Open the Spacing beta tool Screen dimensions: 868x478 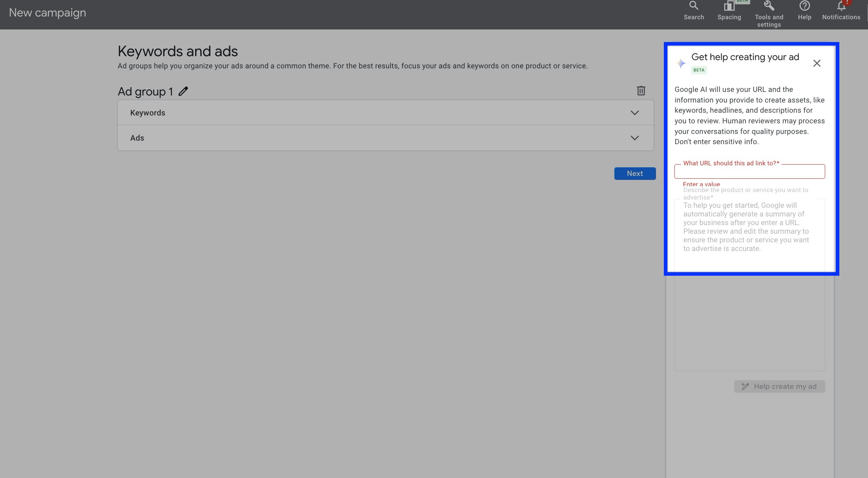click(729, 11)
